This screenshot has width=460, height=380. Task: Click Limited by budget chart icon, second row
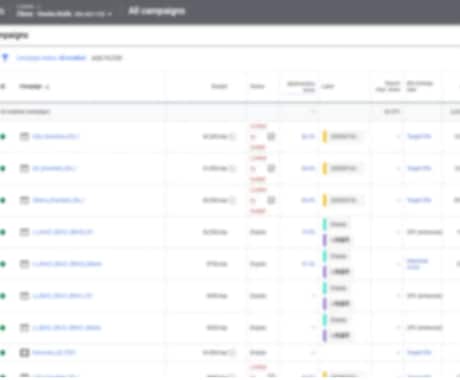[271, 168]
